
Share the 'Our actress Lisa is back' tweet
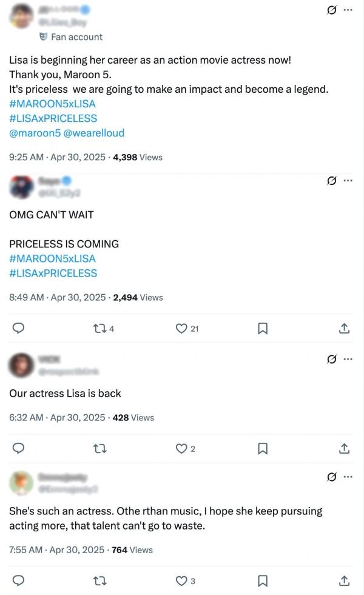tap(344, 448)
